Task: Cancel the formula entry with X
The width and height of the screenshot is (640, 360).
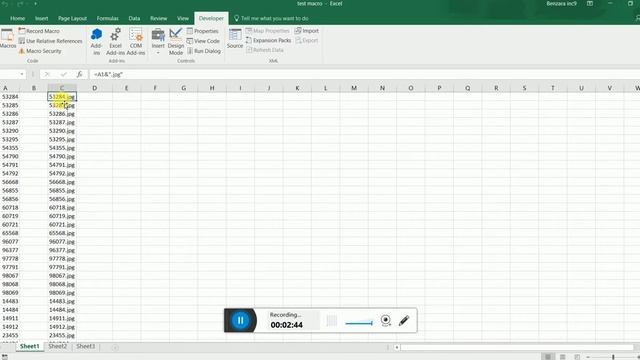Action: [x=47, y=74]
